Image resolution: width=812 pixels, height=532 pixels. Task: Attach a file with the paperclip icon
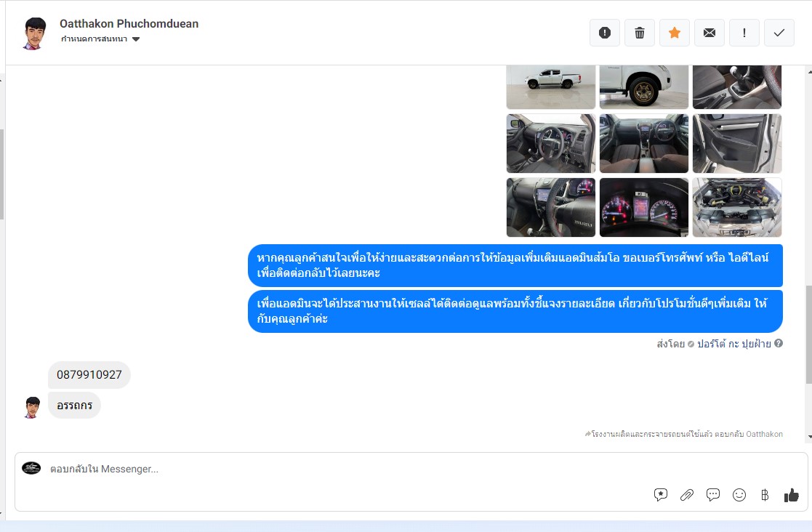pos(687,495)
